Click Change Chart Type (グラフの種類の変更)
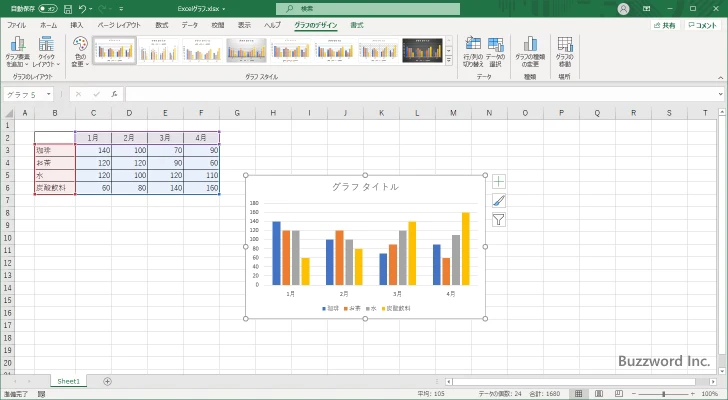728x400 pixels. 530,51
